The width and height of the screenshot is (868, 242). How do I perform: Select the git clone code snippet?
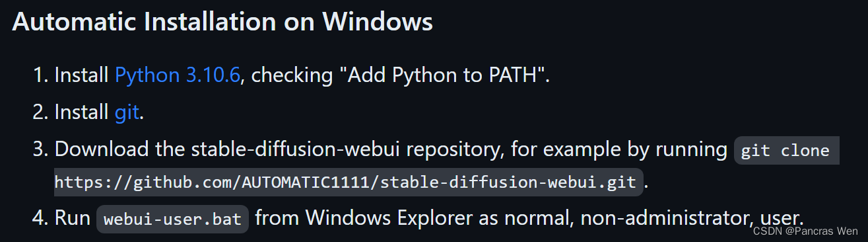pyautogui.click(x=785, y=151)
